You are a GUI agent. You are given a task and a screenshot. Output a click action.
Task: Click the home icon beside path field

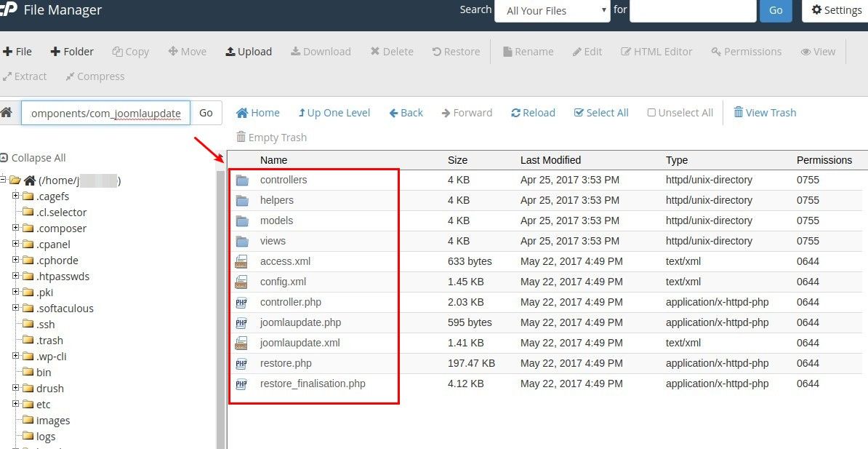tap(7, 112)
